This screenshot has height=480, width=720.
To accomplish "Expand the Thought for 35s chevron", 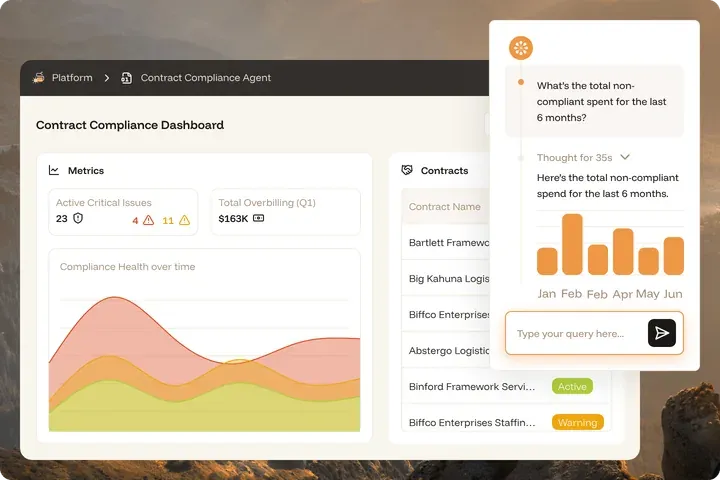I will click(624, 157).
